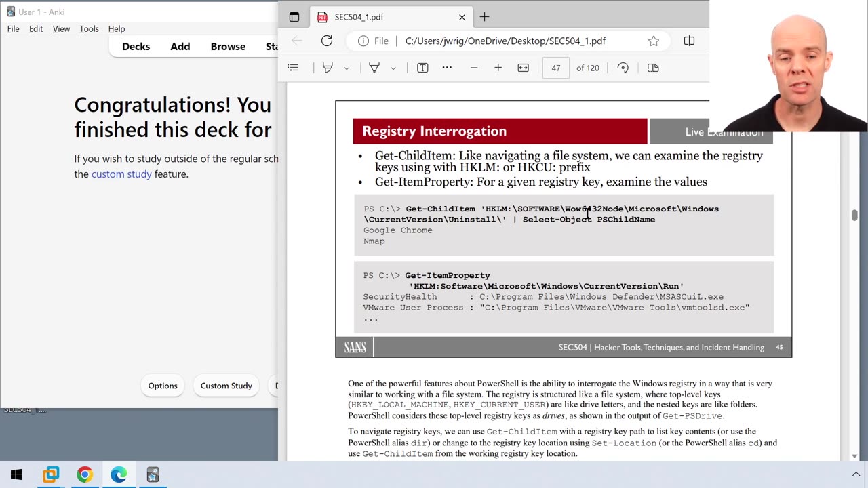Click the address bar file path

(505, 41)
